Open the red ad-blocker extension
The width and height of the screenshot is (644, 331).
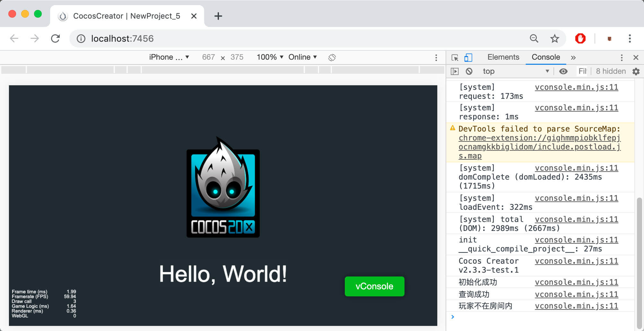(x=580, y=38)
